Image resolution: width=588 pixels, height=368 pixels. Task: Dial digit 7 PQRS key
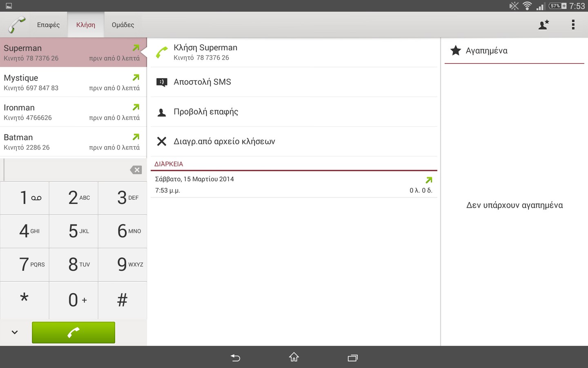point(24,265)
